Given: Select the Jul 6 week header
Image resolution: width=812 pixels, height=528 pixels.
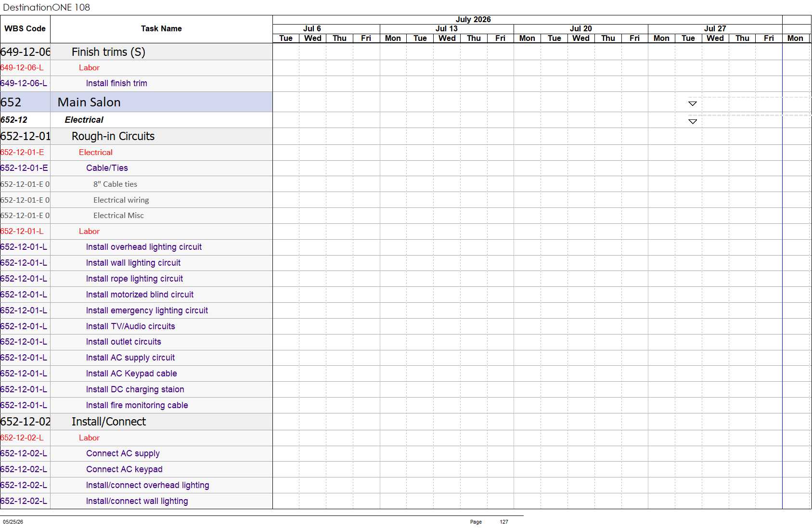Looking at the screenshot, I should coord(312,29).
